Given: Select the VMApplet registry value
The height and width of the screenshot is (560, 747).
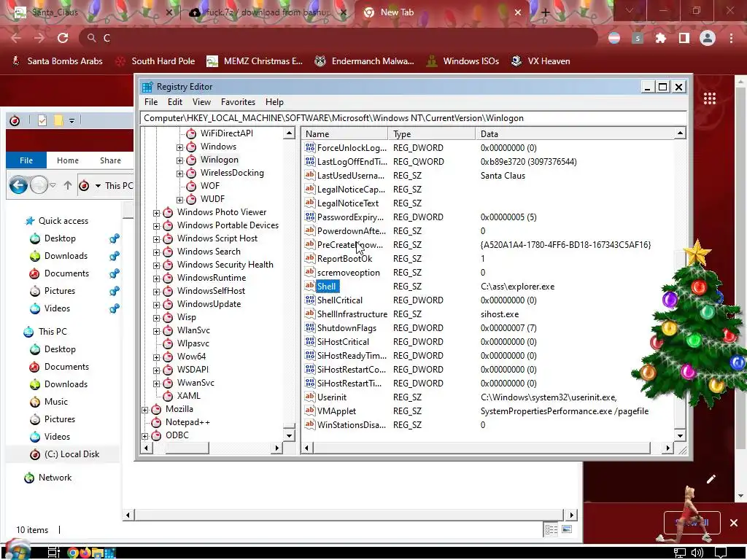Looking at the screenshot, I should tap(336, 411).
